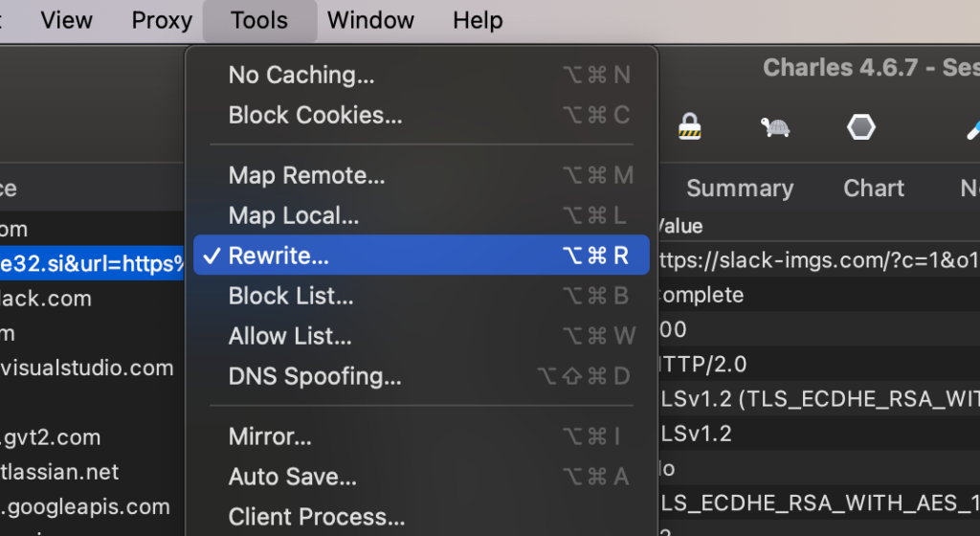Toggle SSL Proxying padlock icon

(x=689, y=126)
